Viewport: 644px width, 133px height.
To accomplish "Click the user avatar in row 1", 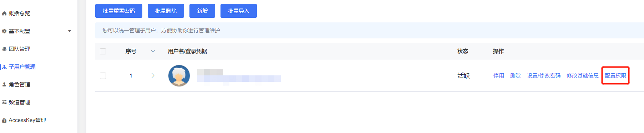I will click(179, 76).
